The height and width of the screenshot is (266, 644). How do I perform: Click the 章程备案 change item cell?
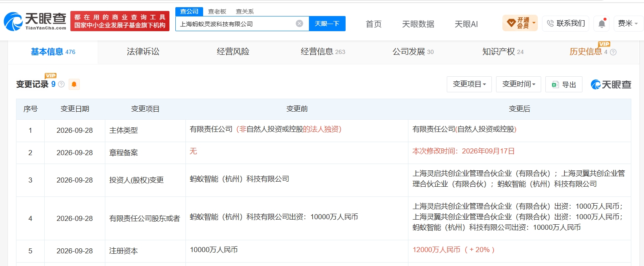coord(145,153)
